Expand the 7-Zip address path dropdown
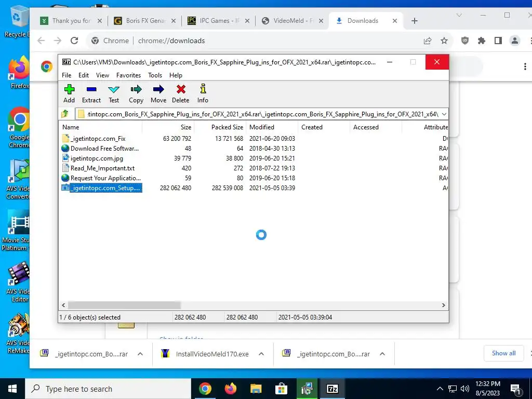 coord(444,114)
